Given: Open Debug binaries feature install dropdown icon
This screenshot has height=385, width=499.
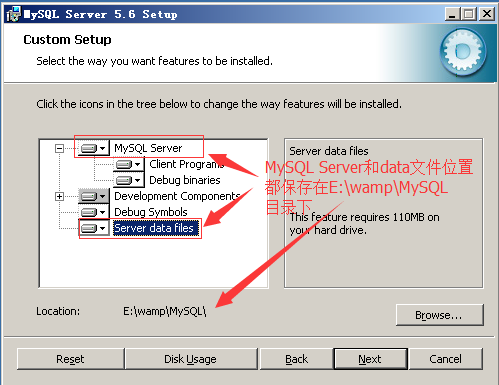Looking at the screenshot, I should pyautogui.click(x=129, y=180).
